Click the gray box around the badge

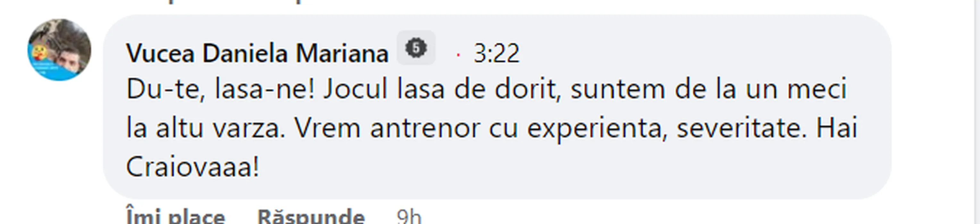416,47
